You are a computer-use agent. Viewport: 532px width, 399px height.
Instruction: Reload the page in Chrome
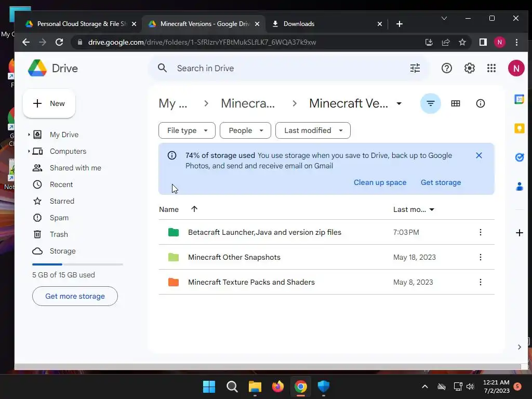pos(59,43)
